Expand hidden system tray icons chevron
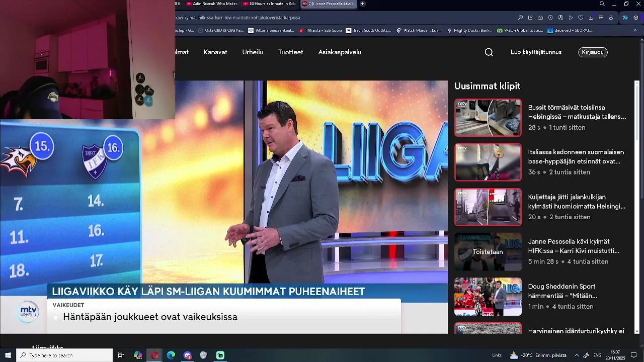644x362 pixels. pyautogui.click(x=577, y=355)
